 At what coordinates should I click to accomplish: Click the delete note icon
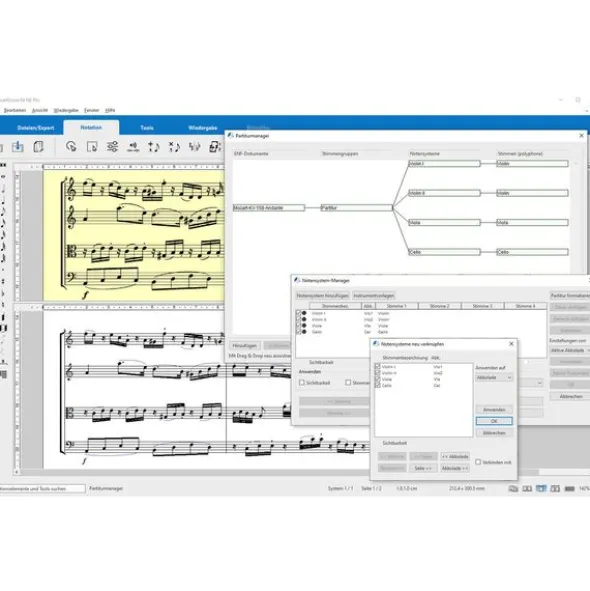[174, 146]
